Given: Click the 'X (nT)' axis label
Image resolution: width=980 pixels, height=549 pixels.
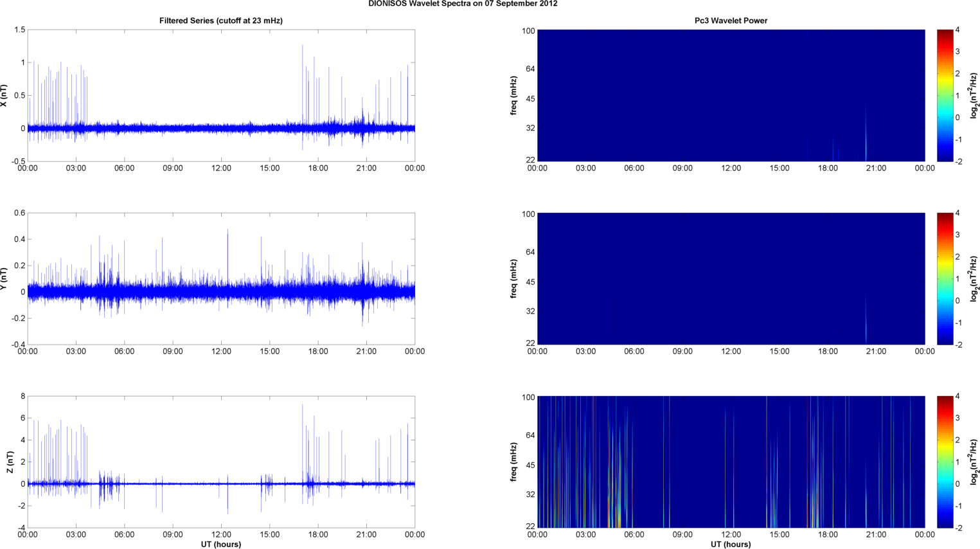Looking at the screenshot, I should 4,96.
